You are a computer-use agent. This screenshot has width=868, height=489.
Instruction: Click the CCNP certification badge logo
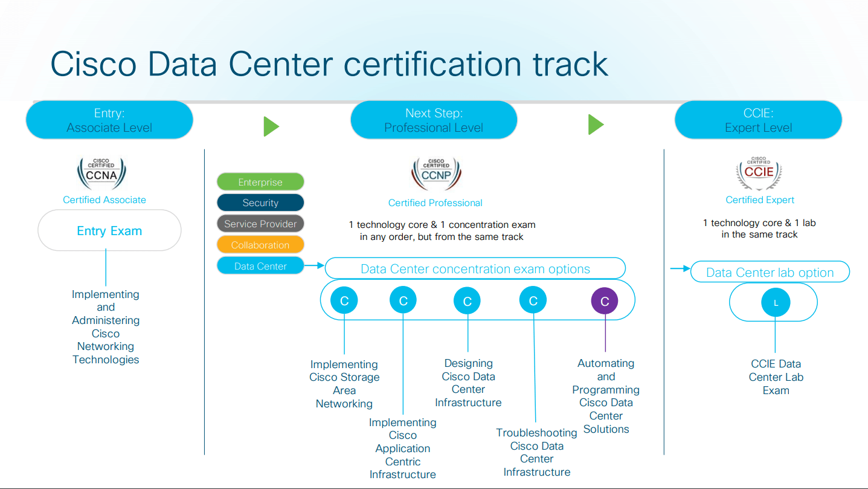[x=436, y=173]
